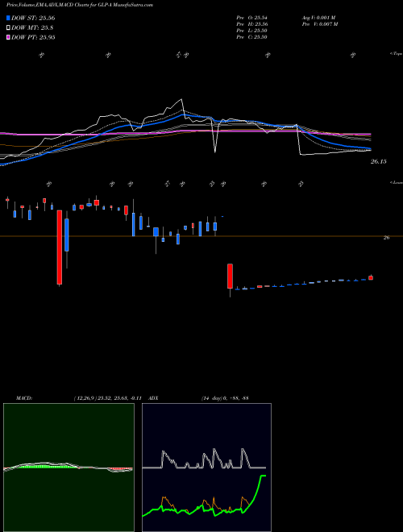
Task: Click the Pre V: 0.007 M value
Action: coord(319,24)
